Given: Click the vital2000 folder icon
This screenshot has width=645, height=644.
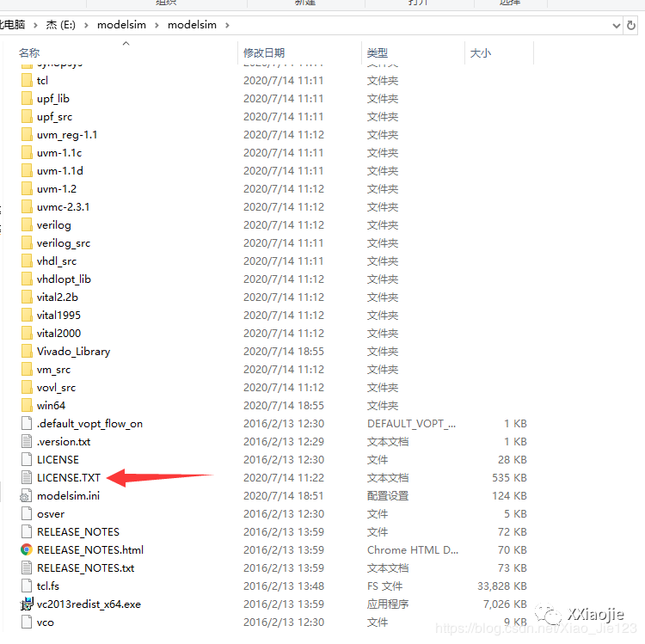Looking at the screenshot, I should click(x=27, y=334).
